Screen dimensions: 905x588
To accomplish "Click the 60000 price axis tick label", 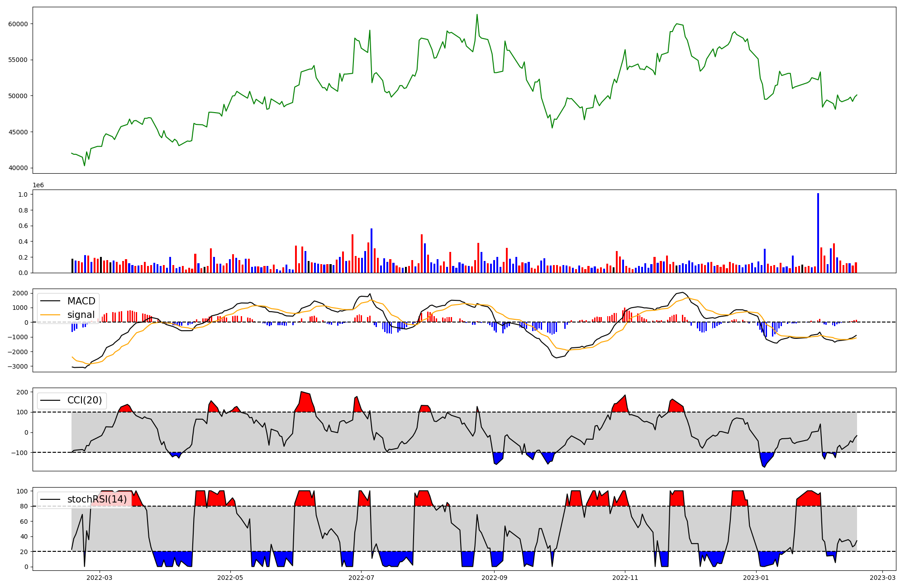I will pos(18,24).
